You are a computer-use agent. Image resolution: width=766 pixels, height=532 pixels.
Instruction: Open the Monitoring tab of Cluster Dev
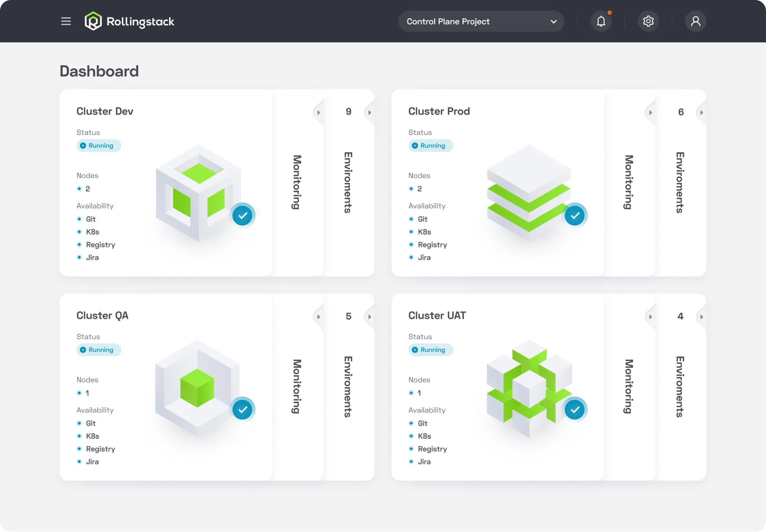pyautogui.click(x=297, y=182)
